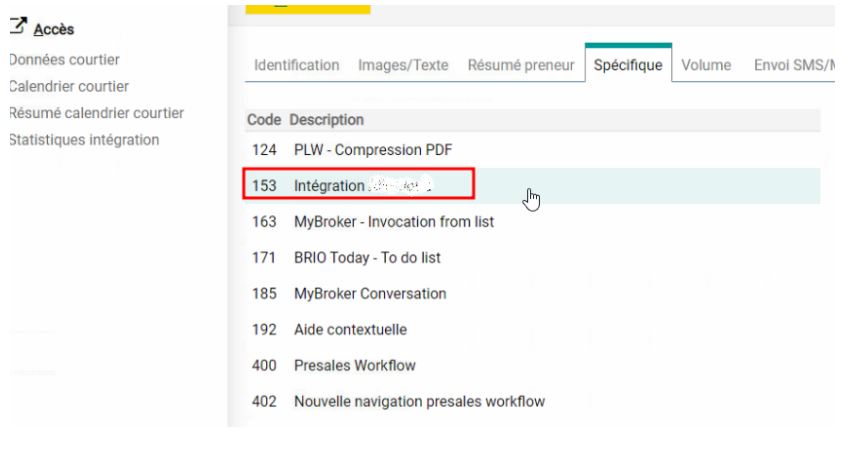Open the Images/Texte tab
This screenshot has height=453, width=852.
pos(403,65)
